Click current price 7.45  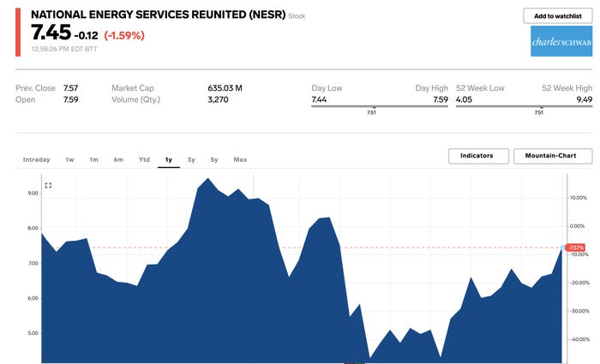tap(51, 33)
